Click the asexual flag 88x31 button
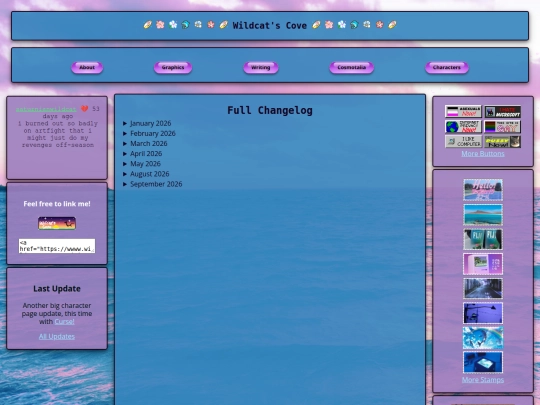540x405 pixels. pyautogui.click(x=463, y=112)
